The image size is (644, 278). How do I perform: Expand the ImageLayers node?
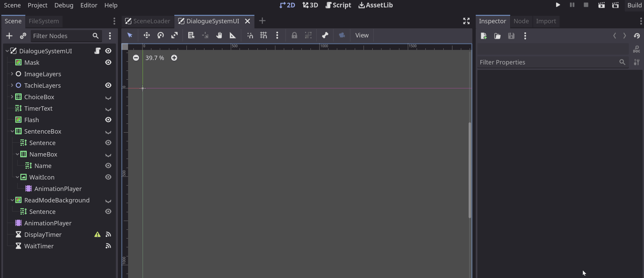[12, 74]
